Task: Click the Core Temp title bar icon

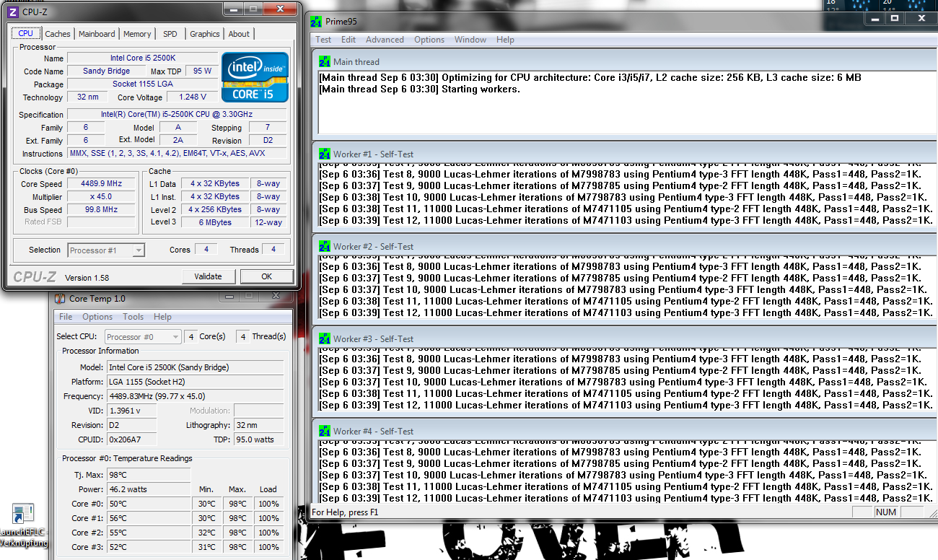Action: coord(60,298)
